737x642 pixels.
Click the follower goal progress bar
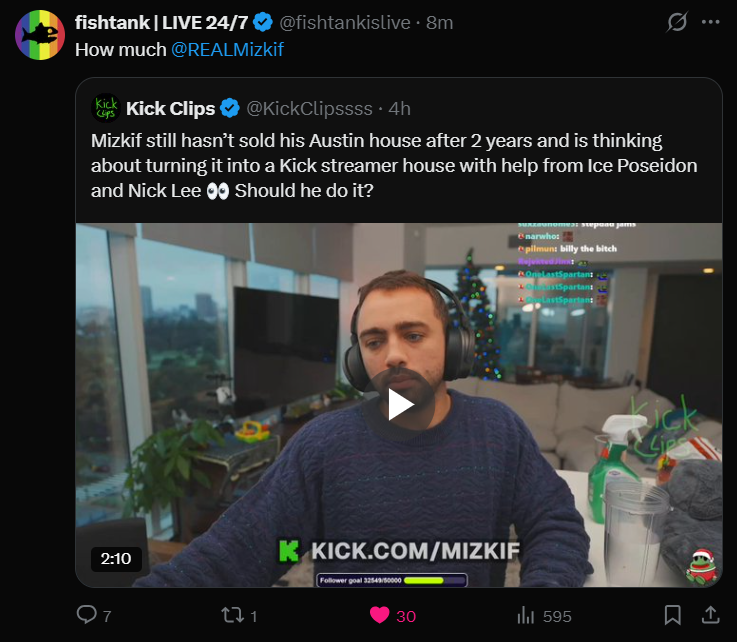pos(392,580)
